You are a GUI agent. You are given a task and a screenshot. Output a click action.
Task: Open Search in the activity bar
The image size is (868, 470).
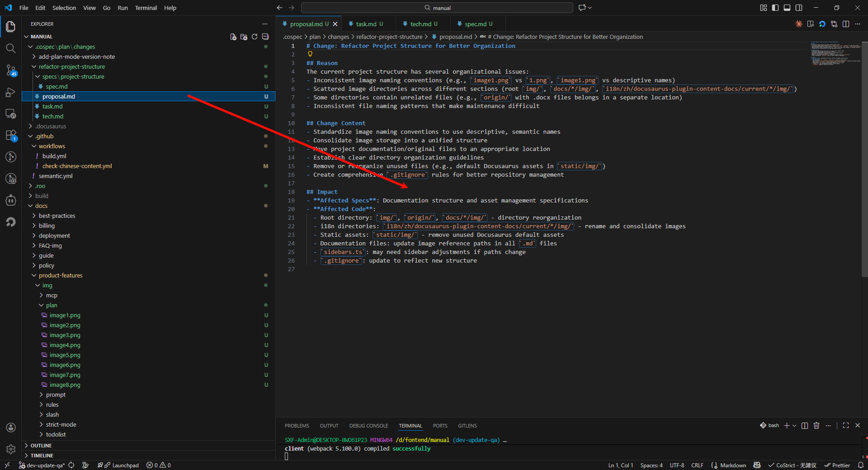coord(11,48)
